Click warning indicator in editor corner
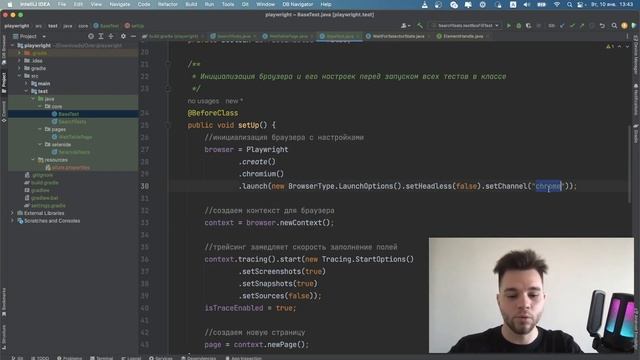This screenshot has height=360, width=640. click(x=610, y=47)
